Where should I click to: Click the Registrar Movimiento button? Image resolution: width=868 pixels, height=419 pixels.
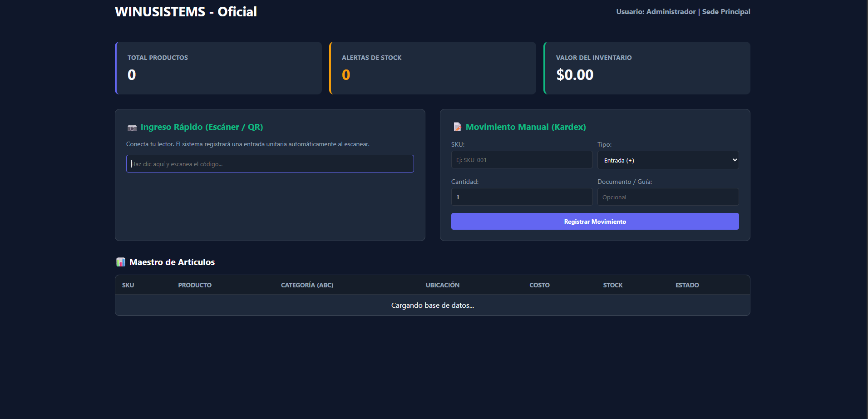click(595, 222)
